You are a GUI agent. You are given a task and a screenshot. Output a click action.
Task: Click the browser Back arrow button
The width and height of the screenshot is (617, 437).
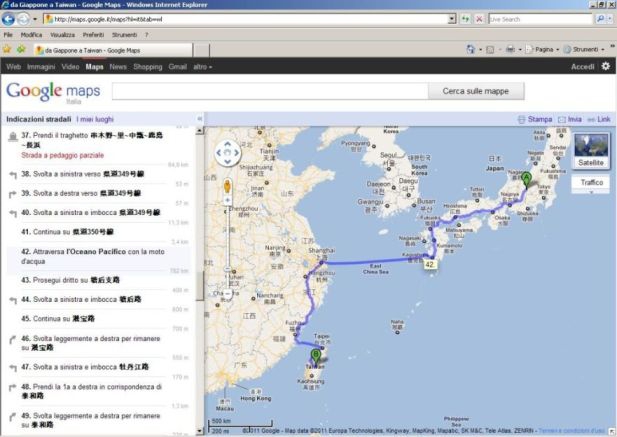8,19
